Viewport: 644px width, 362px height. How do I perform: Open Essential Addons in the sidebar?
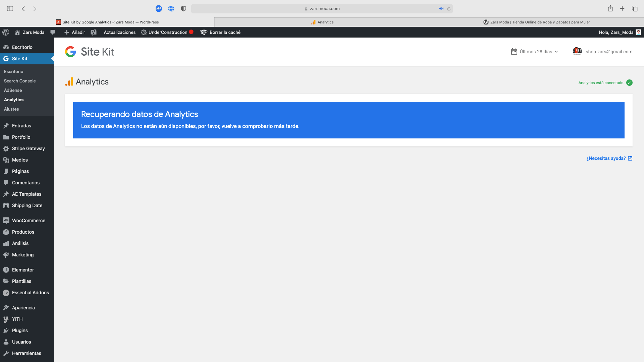27,293
